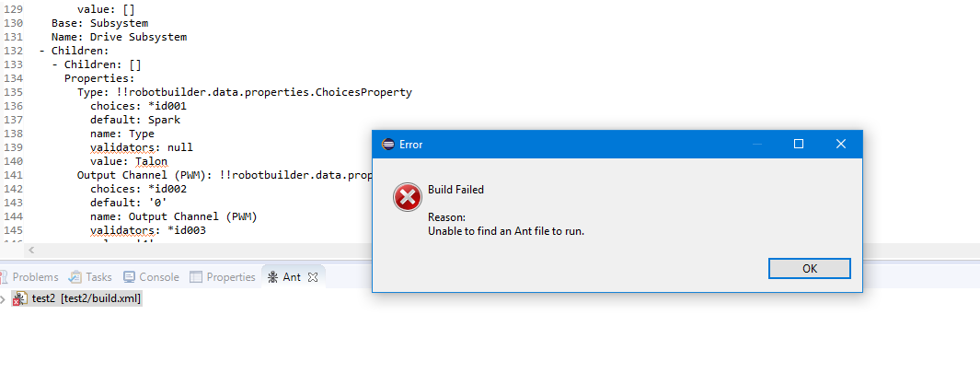Close the Ant view tab
This screenshot has width=980, height=373.
click(313, 276)
